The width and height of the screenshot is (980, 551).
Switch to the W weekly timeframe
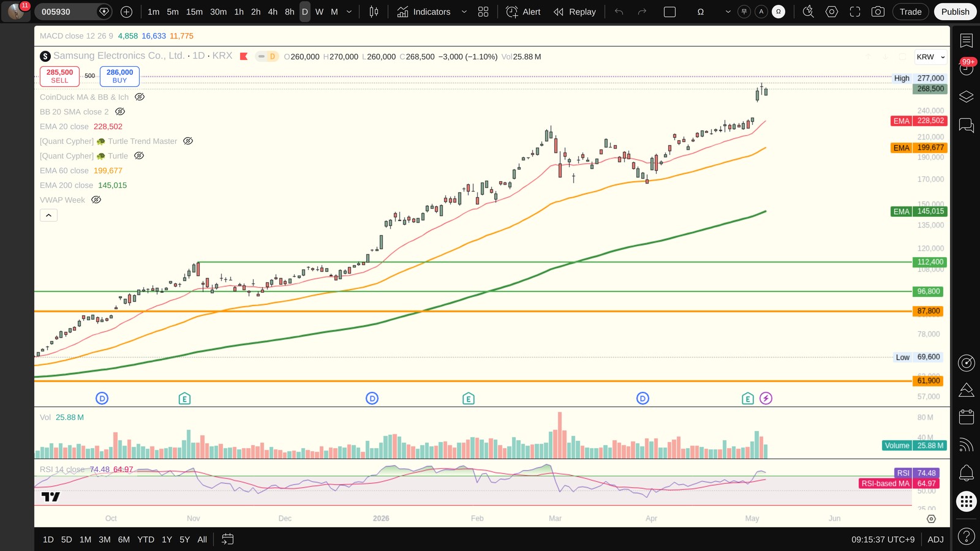319,12
